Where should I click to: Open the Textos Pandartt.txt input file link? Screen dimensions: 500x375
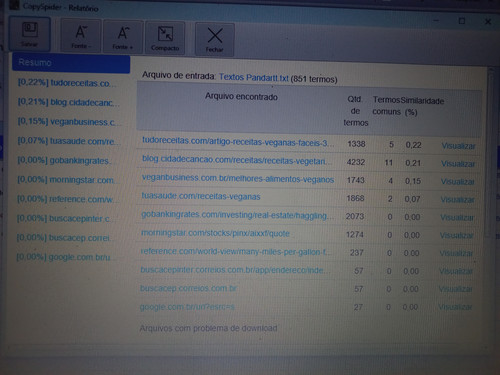click(x=254, y=78)
